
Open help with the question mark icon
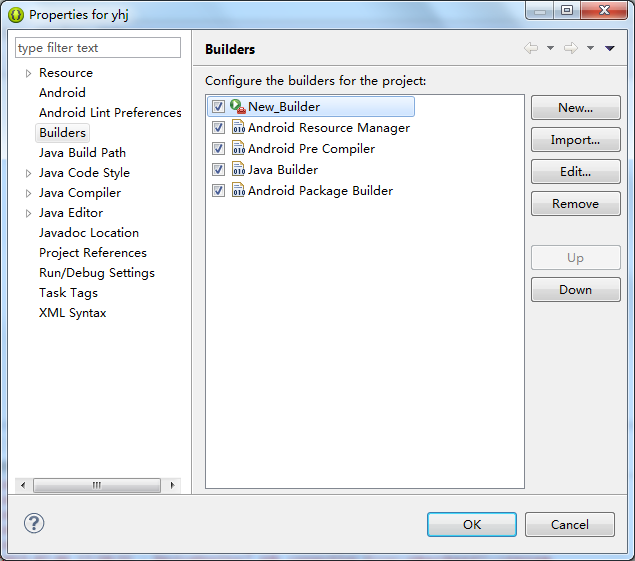coord(34,523)
